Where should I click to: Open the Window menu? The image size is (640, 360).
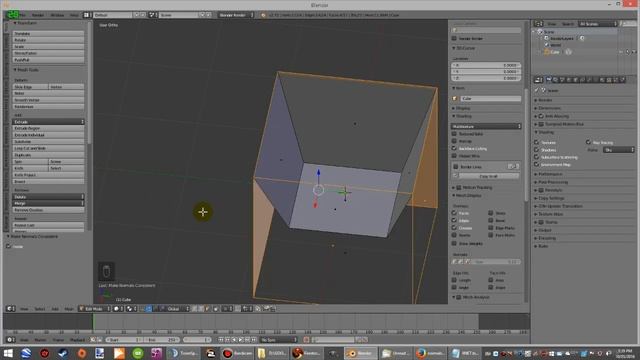57,15
